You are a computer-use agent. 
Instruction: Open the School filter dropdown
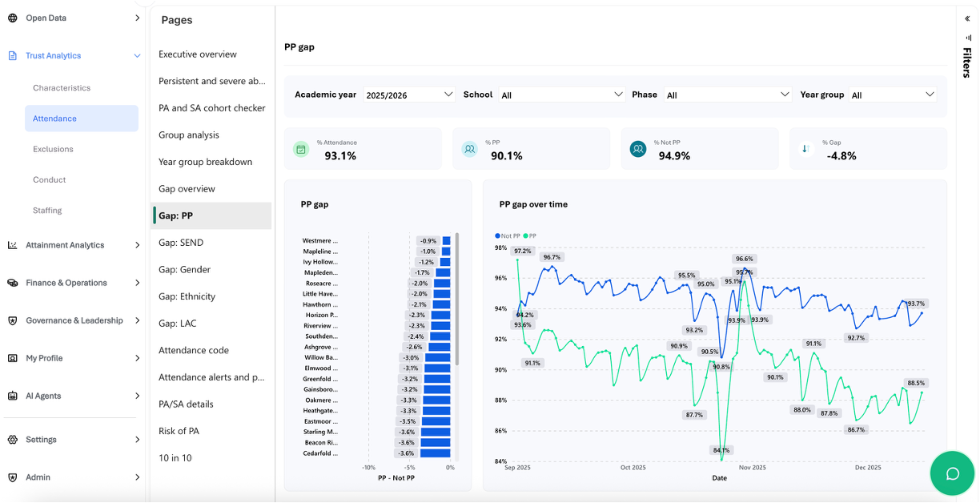click(561, 95)
